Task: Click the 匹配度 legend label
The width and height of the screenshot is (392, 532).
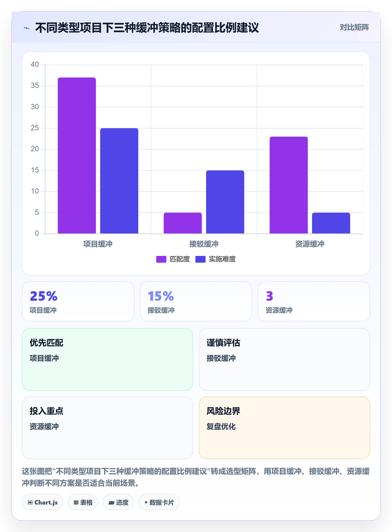Action: [180, 259]
